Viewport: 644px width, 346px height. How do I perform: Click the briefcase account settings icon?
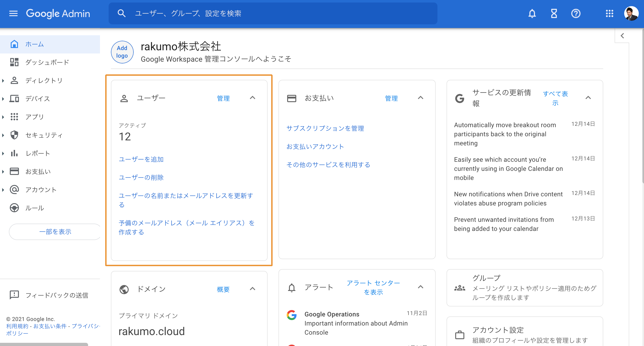point(460,335)
